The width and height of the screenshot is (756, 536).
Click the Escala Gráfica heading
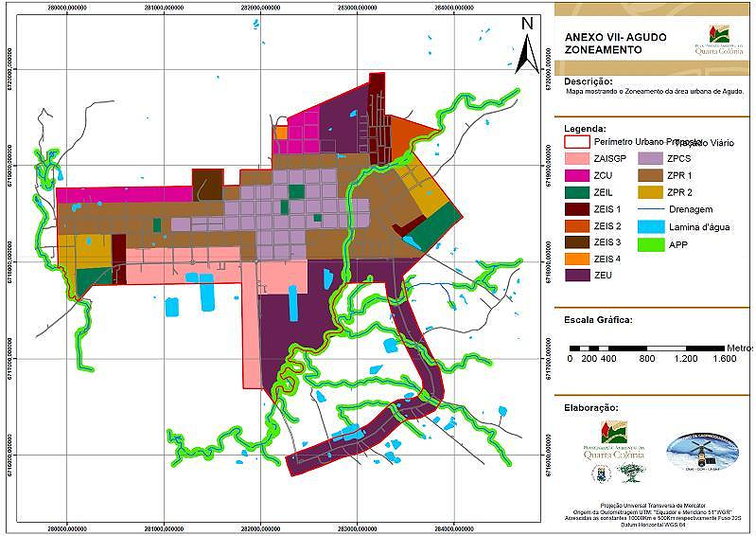600,318
